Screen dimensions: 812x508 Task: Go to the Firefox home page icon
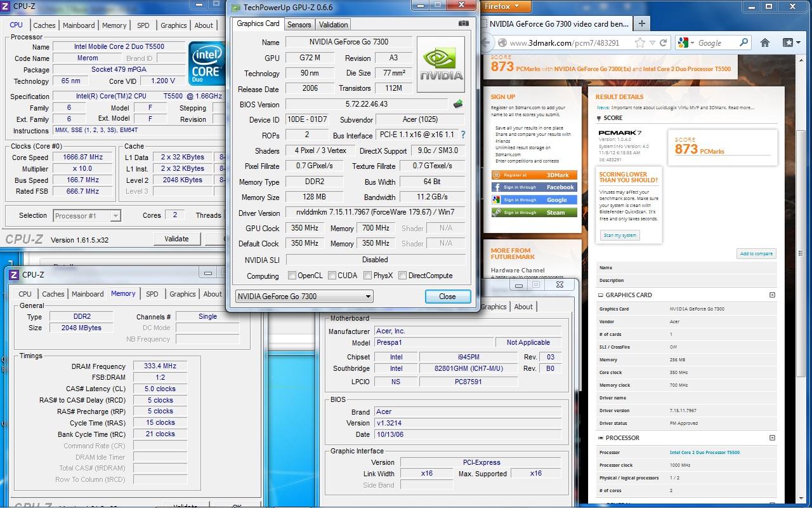[765, 43]
